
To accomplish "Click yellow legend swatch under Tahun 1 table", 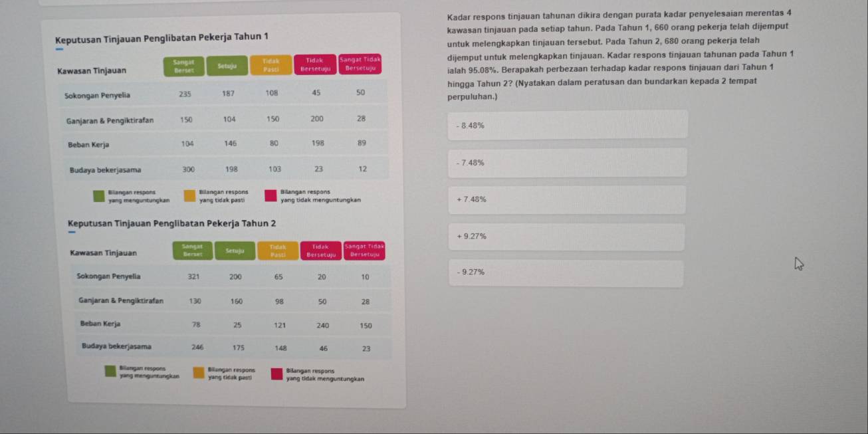I will (x=190, y=195).
